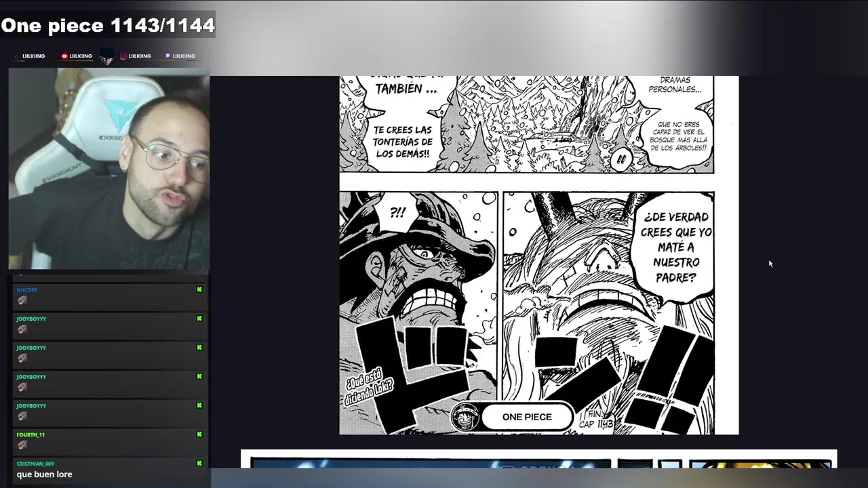Viewport: 868px width, 488px height.
Task: Click the 'One piece 1143/1144' stream title
Action: pos(108,26)
